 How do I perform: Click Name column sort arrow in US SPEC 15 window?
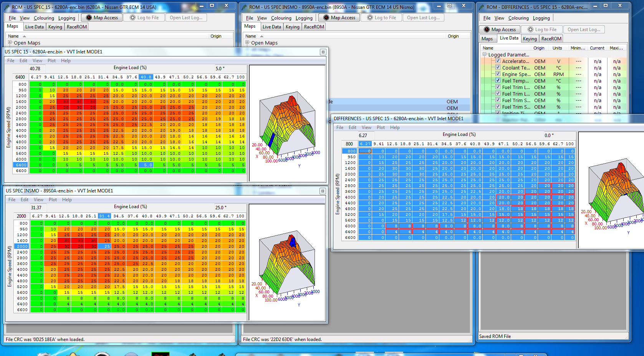click(x=24, y=36)
